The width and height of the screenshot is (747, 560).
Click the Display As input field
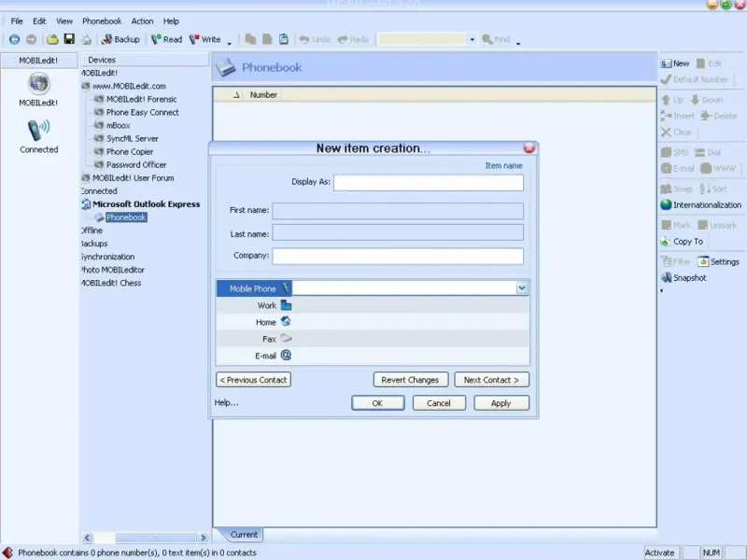tap(429, 182)
